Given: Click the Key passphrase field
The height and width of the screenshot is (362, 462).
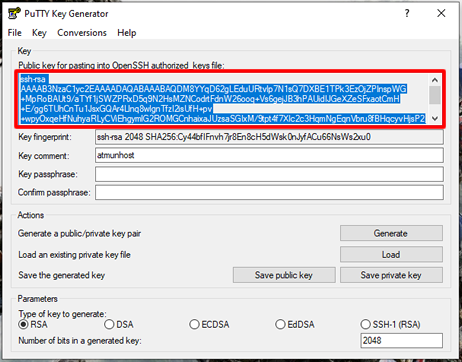Looking at the screenshot, I should (269, 174).
